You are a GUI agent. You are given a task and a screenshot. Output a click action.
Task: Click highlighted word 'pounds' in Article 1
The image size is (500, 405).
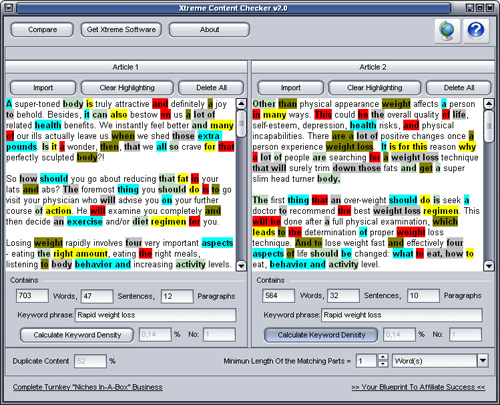pyautogui.click(x=21, y=147)
